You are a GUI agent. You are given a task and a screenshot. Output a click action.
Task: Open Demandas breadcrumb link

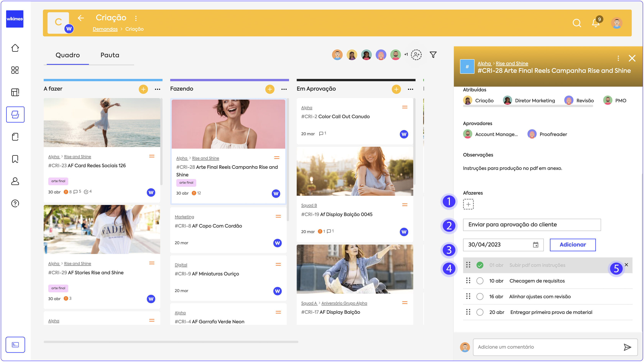(x=105, y=29)
